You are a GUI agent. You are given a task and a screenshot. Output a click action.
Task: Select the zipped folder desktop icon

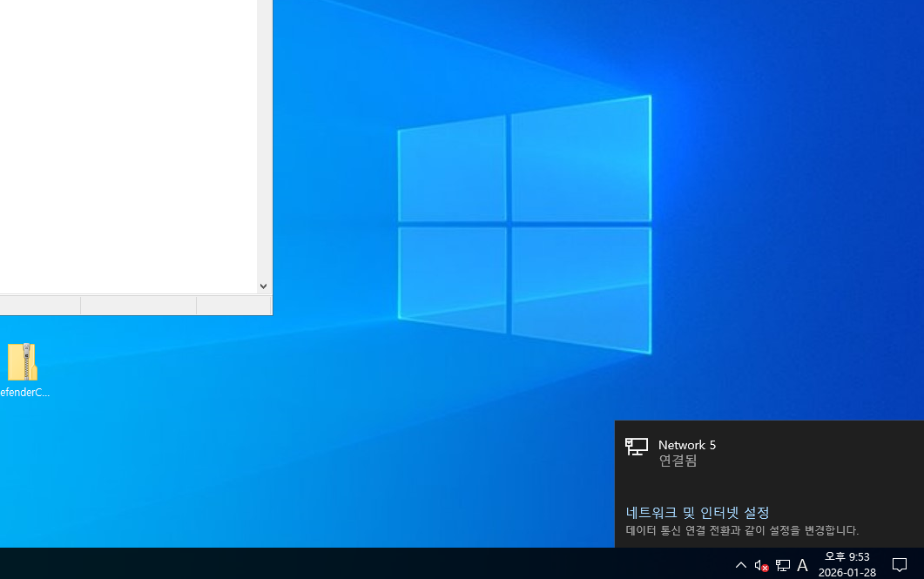tap(24, 371)
